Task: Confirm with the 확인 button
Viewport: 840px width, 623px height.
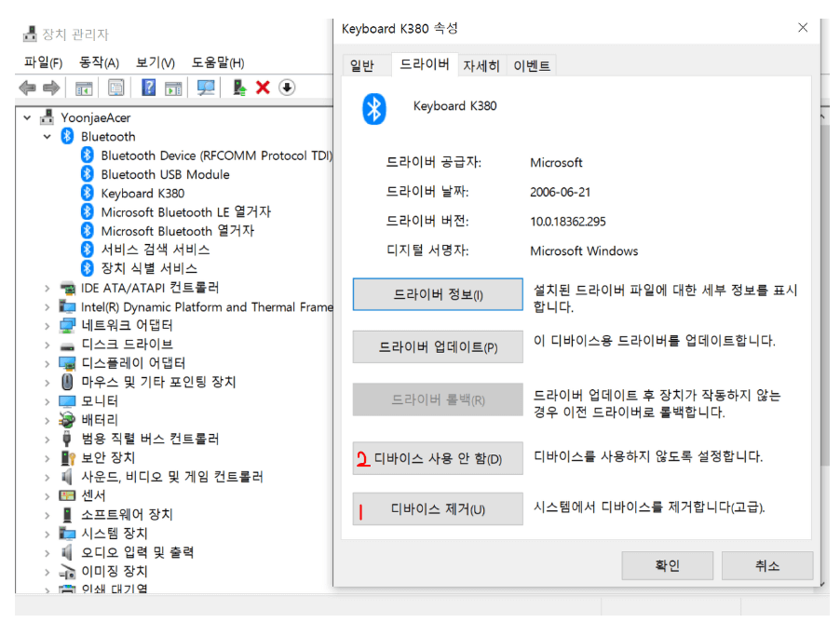Action: coord(667,565)
